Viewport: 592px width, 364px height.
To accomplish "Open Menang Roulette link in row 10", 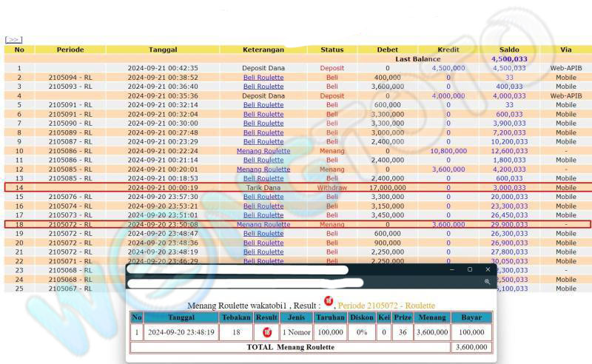I will [263, 151].
